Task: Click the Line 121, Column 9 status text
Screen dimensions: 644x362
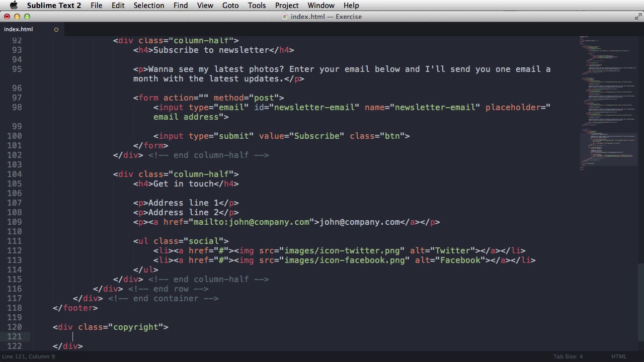Action: click(x=29, y=356)
